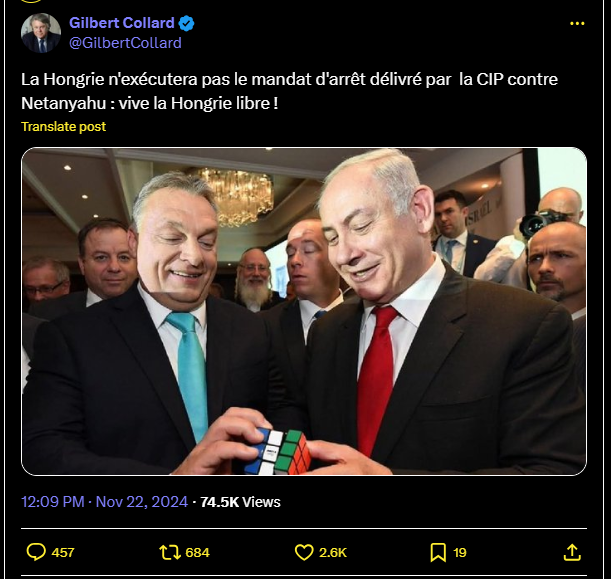
Task: Bookmark the post with bookmark icon
Action: pyautogui.click(x=438, y=552)
